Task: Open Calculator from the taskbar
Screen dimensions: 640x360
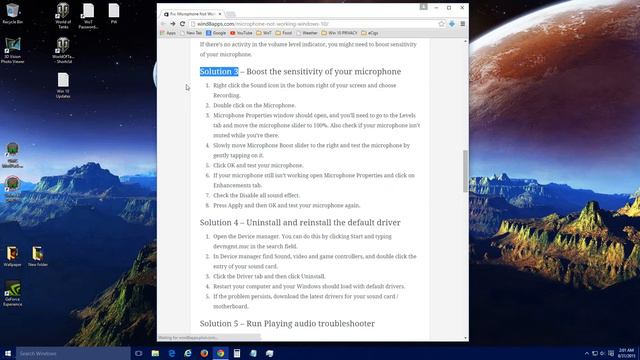Action: coord(237,353)
